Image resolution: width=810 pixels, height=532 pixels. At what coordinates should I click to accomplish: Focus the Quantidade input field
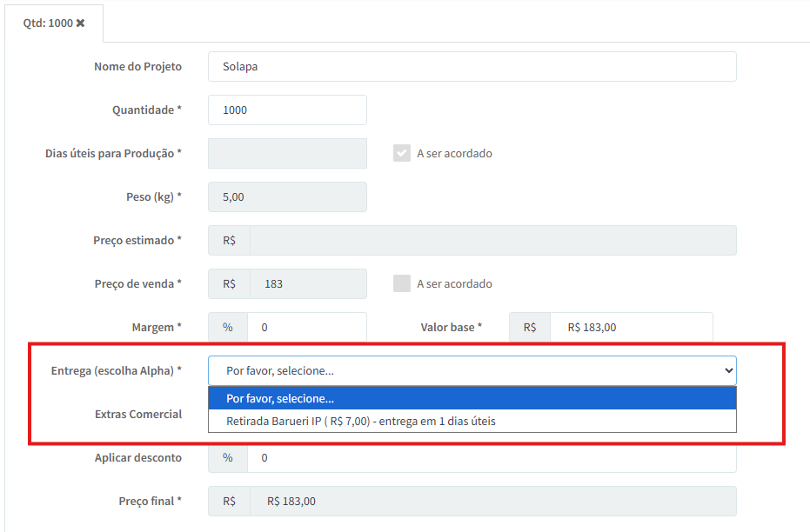coord(287,110)
